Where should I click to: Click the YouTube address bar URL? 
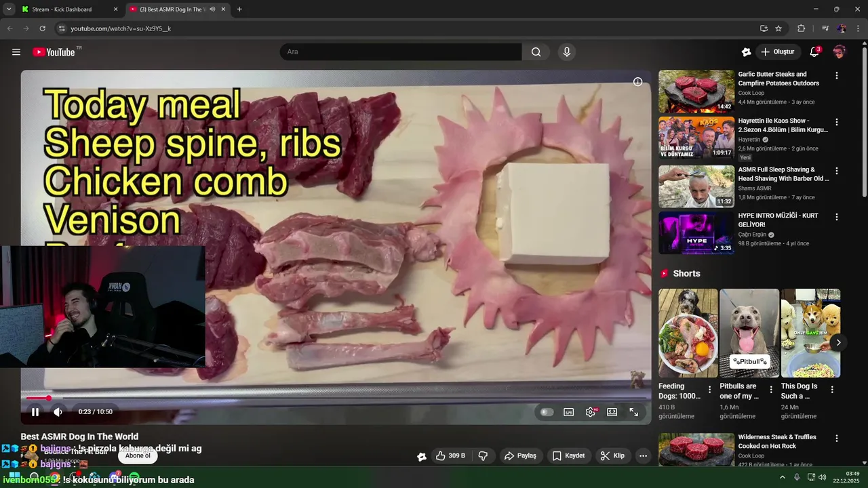click(x=121, y=28)
